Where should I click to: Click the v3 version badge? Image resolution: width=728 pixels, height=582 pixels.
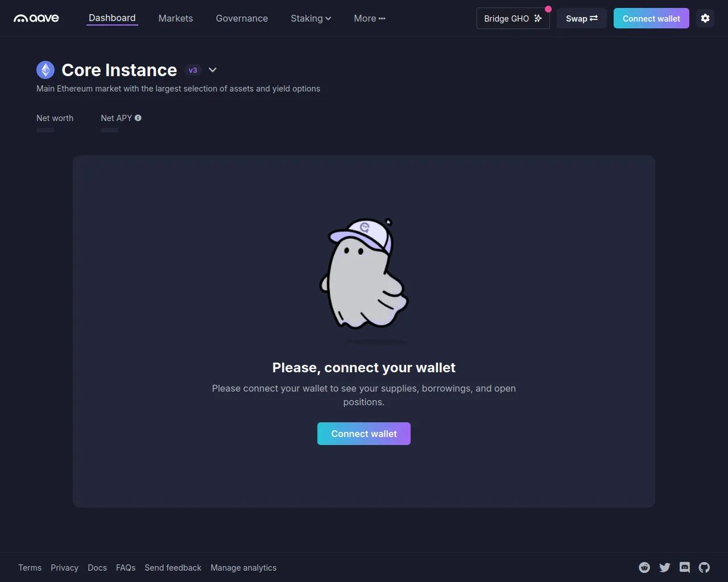click(x=193, y=70)
